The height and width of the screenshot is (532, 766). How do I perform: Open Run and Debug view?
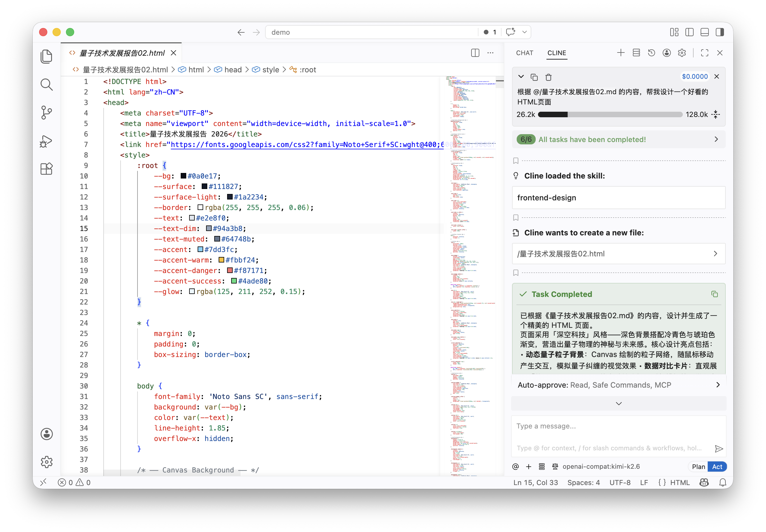point(46,141)
